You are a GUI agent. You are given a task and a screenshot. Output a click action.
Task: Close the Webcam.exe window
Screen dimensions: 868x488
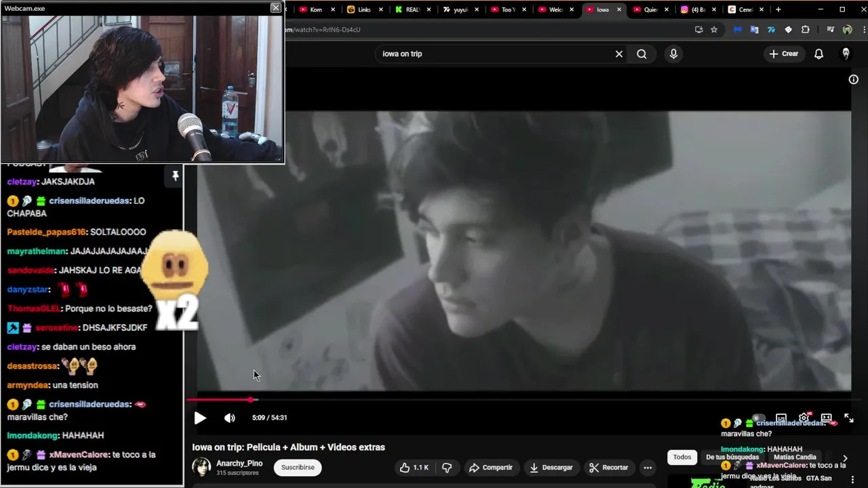(275, 8)
